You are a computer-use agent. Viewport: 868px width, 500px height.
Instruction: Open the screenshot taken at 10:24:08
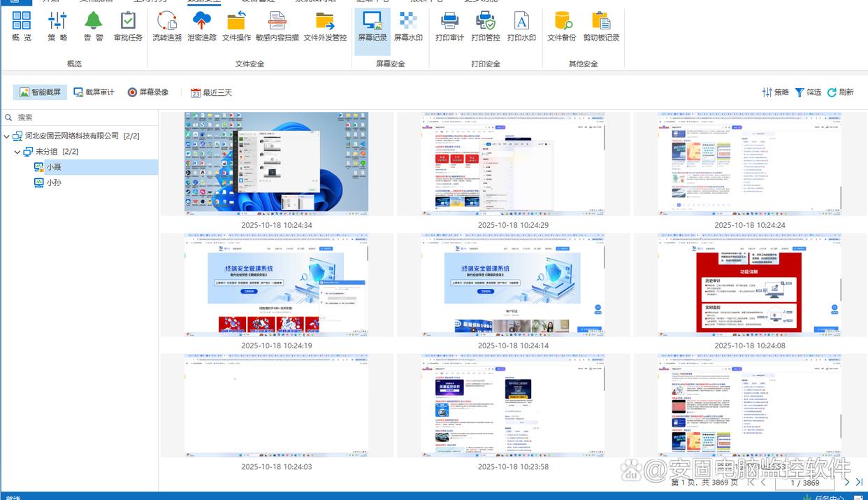click(x=749, y=285)
